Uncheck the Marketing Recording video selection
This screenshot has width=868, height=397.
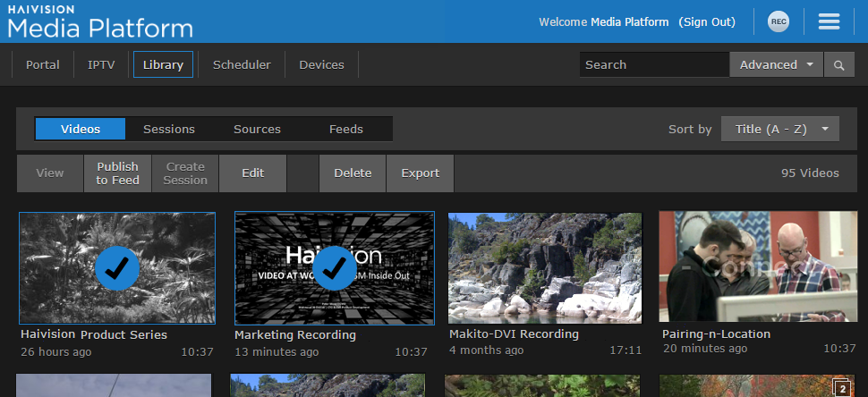[x=335, y=267]
